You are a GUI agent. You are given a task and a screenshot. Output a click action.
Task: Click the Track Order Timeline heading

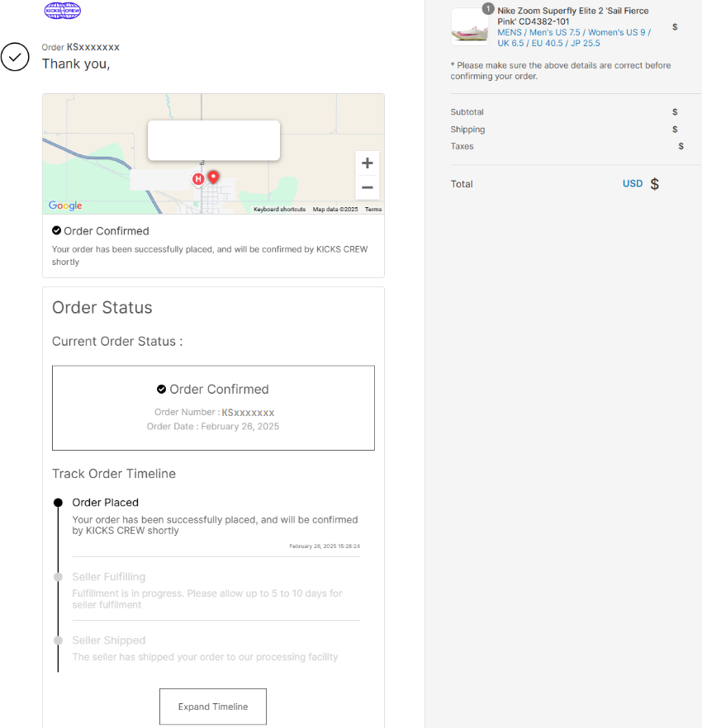(x=114, y=474)
